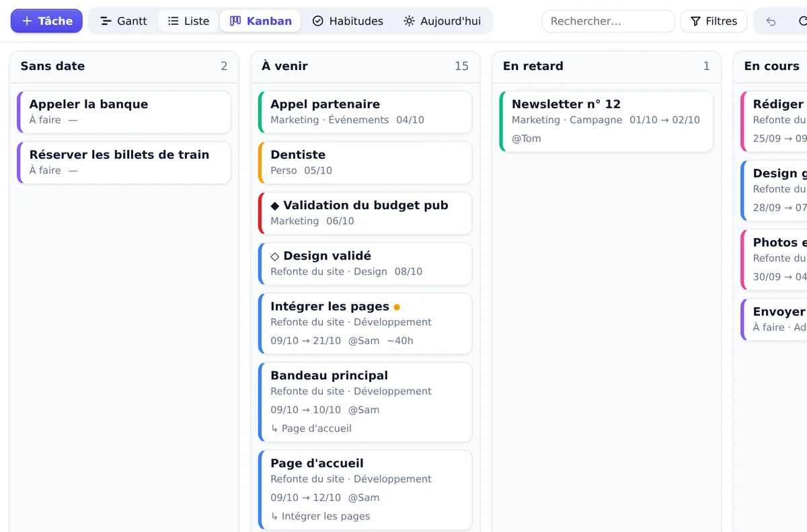Open the Design validé milestone card
The height and width of the screenshot is (532, 807).
click(x=365, y=264)
